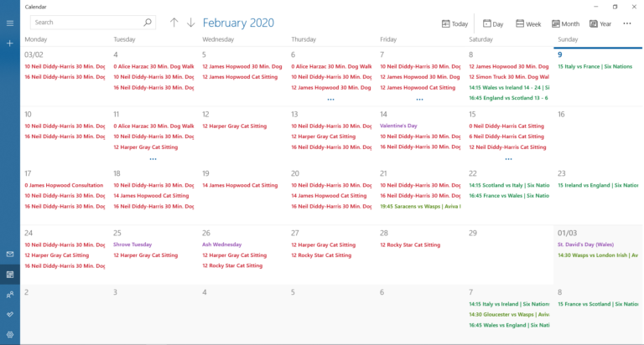The height and width of the screenshot is (345, 644).
Task: Open 6 Neil Diddy-Harris Cat Sitting on 15
Action: (x=506, y=136)
